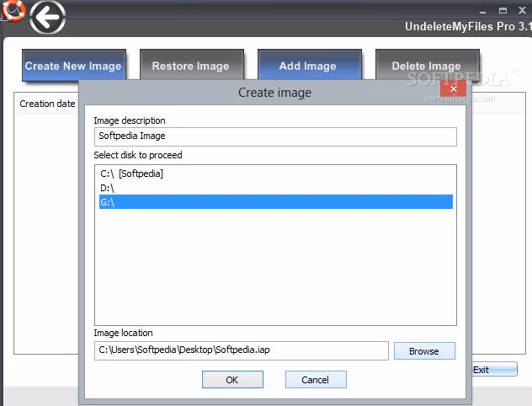
Task: Click the Creation date column header
Action: 47,104
